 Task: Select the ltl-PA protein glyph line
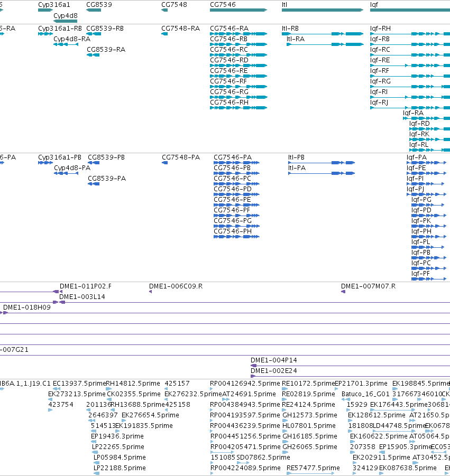pyautogui.click(x=322, y=173)
